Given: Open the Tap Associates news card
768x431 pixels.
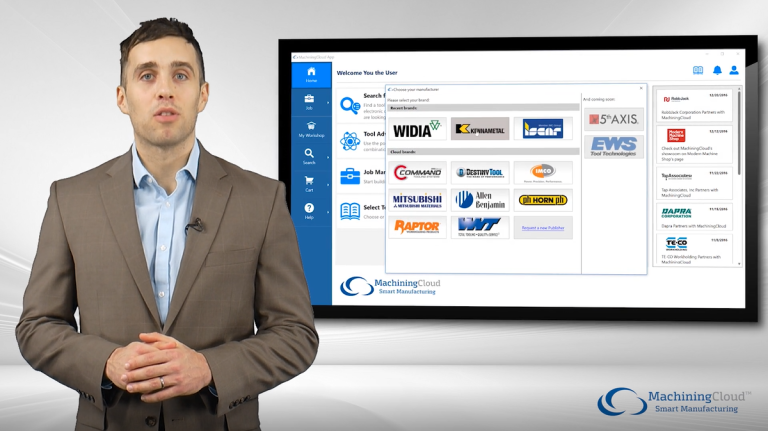Looking at the screenshot, I should click(x=694, y=184).
